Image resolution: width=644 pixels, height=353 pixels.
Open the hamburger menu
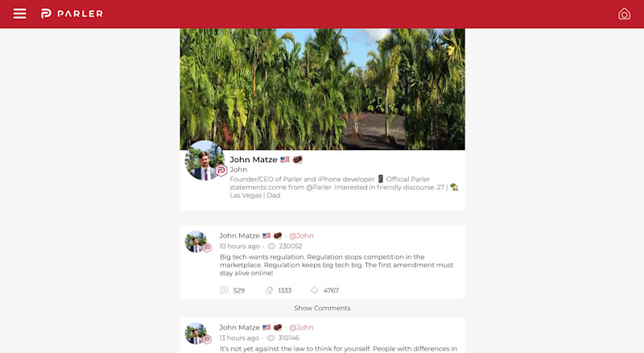tap(19, 14)
